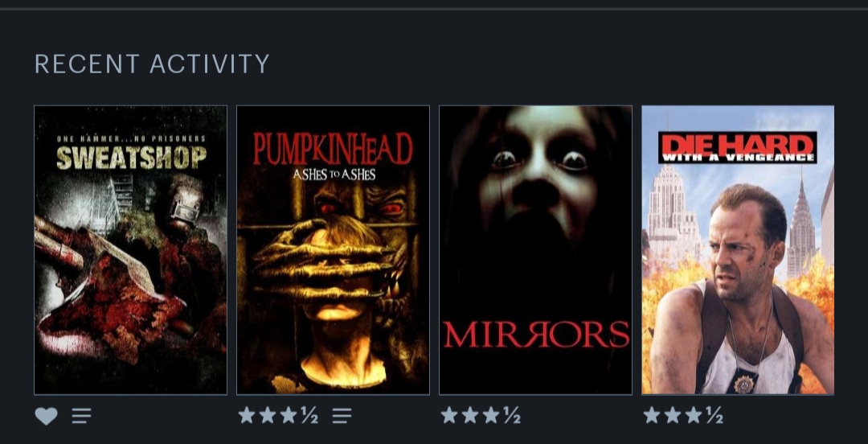
Task: Select first star under Die Hard poster
Action: coord(652,414)
